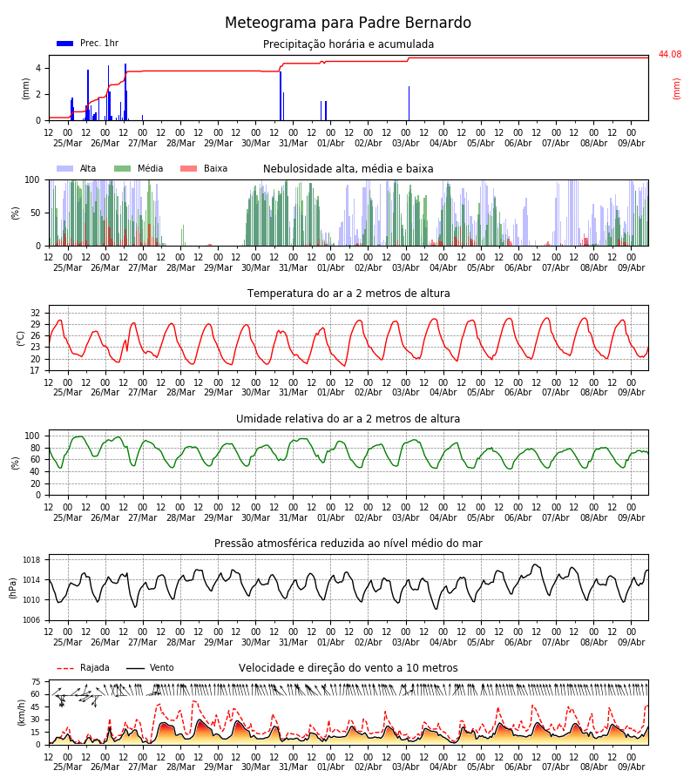Click the Umidade relativa do ar chart title
Viewport: 697px width, 784px height.
coord(348,418)
